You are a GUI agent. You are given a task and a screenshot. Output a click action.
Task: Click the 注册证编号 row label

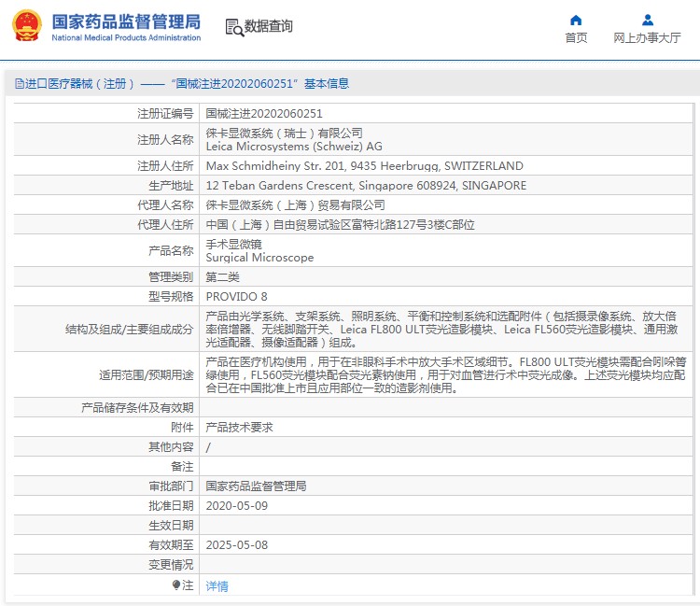165,113
